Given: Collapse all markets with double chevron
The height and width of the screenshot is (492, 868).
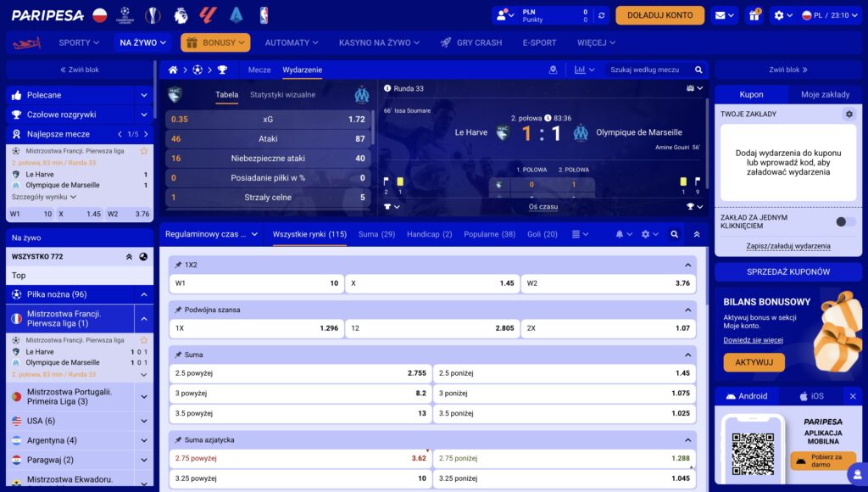Looking at the screenshot, I should pos(697,234).
